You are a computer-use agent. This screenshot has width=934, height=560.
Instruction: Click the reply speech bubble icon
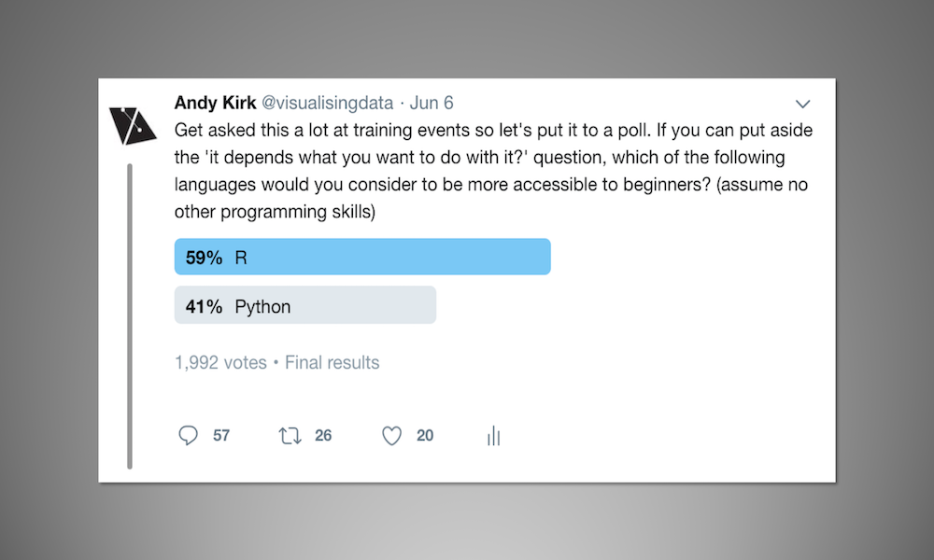(x=189, y=435)
